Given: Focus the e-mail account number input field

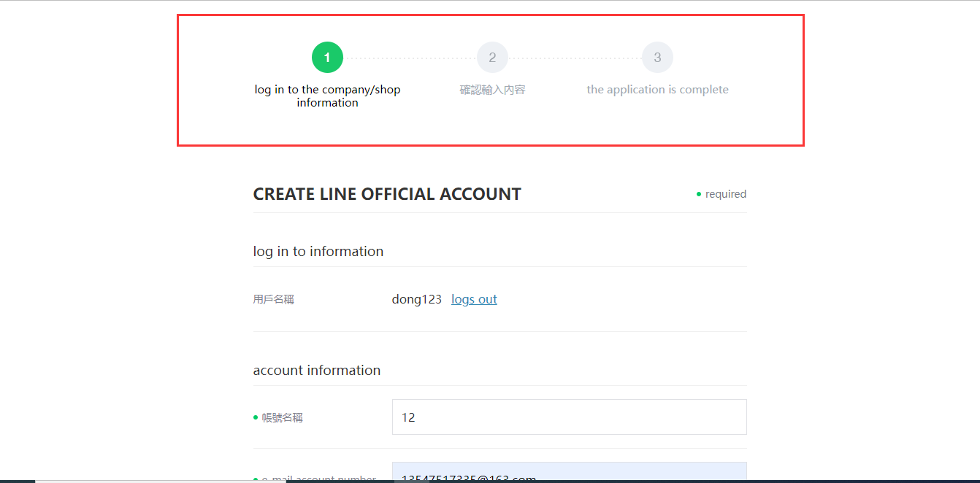Looking at the screenshot, I should pyautogui.click(x=569, y=472).
